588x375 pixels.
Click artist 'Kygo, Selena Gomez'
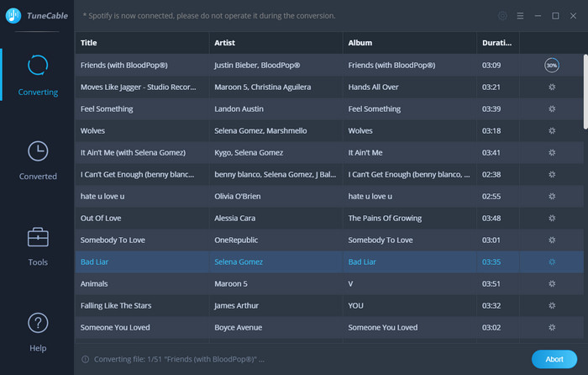tap(249, 153)
